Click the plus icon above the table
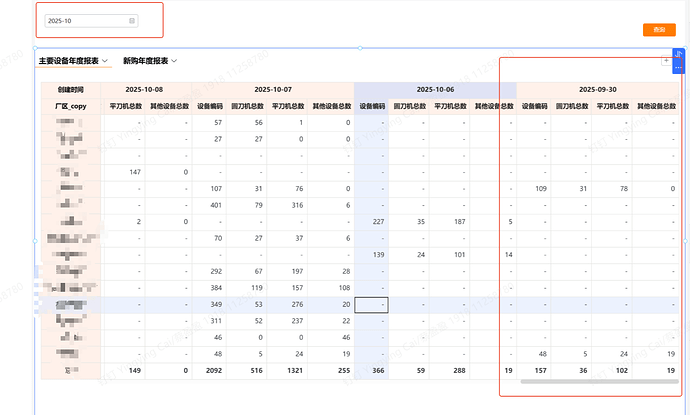The height and width of the screenshot is (415, 690). tap(666, 61)
